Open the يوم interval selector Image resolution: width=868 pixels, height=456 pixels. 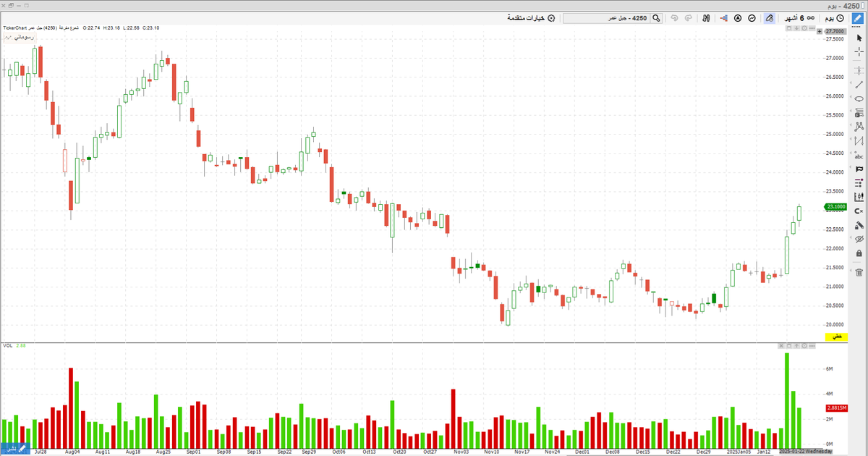834,18
